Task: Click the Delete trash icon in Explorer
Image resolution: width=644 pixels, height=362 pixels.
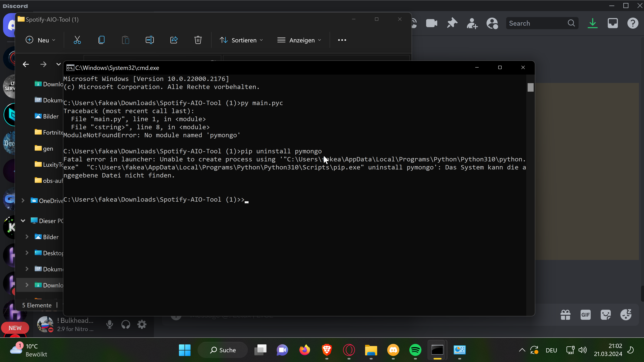Action: [198, 40]
